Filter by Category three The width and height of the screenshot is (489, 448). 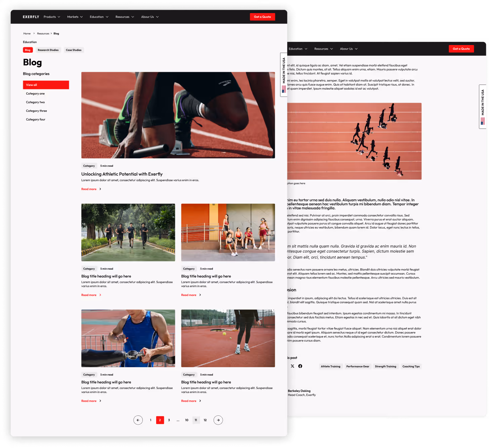(x=36, y=111)
